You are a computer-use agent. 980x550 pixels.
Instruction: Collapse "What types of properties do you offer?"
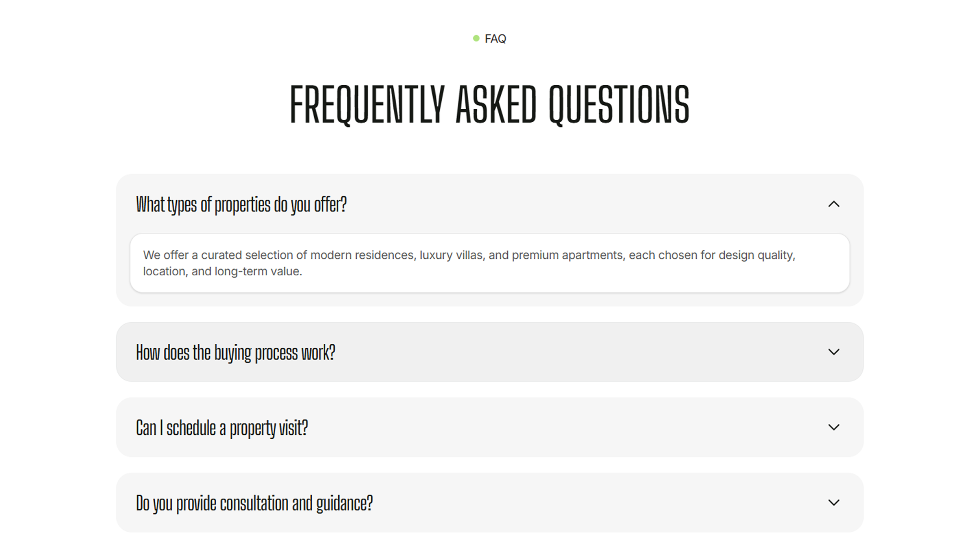490,204
